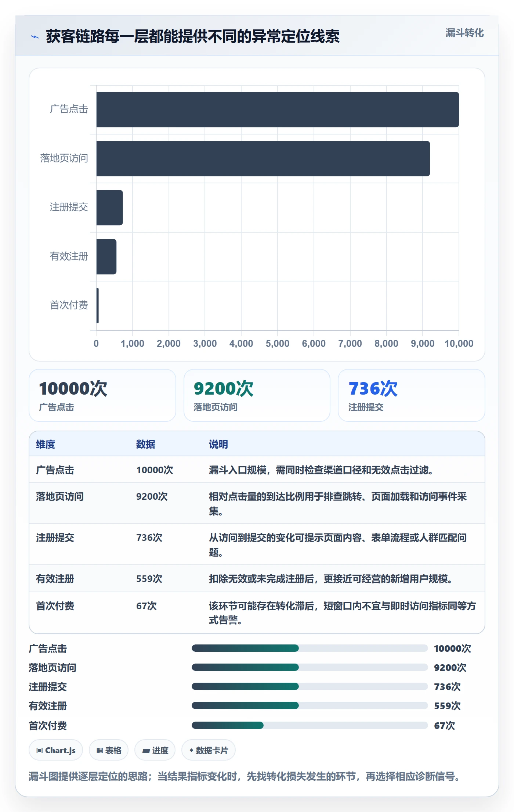Screen dimensions: 514x812
Task: Click the 表格 tag grid icon
Action: pyautogui.click(x=99, y=751)
